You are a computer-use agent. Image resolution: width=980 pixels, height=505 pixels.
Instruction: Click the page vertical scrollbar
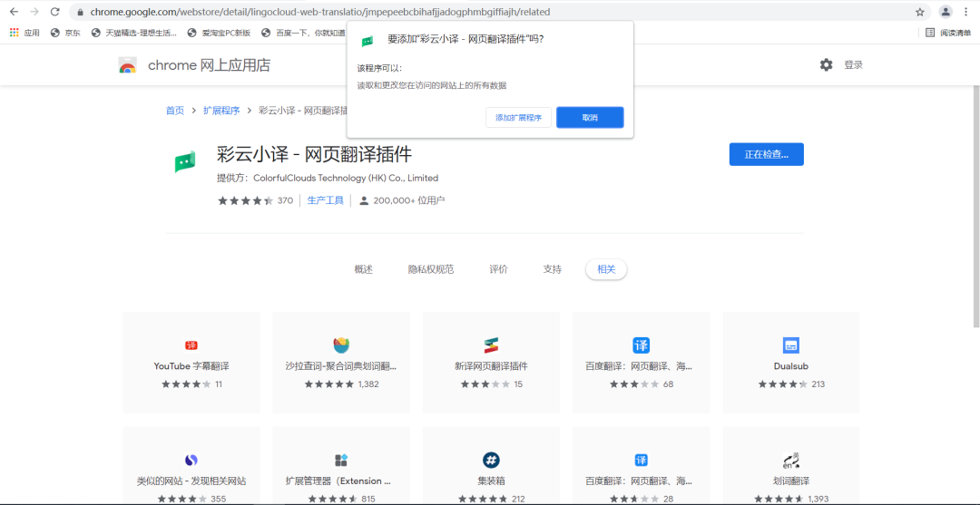point(975,205)
